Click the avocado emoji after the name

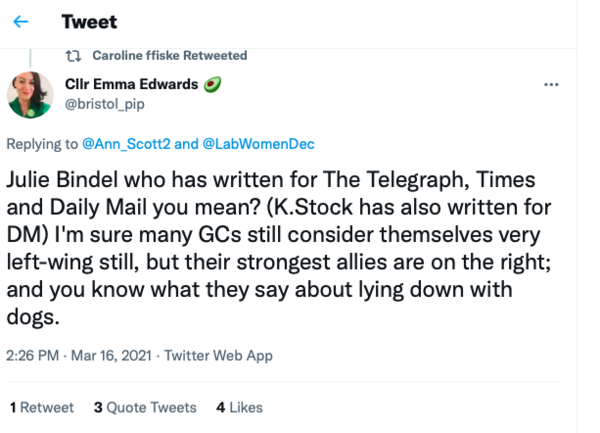(212, 84)
